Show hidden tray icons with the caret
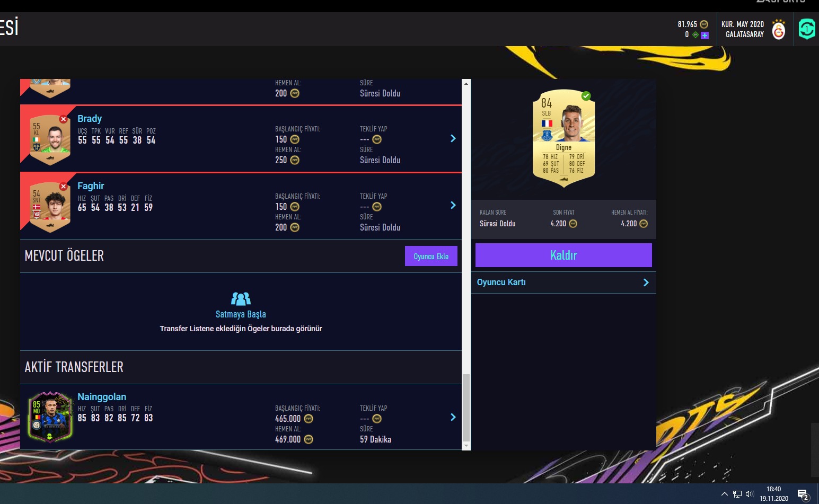The image size is (819, 504). point(725,494)
